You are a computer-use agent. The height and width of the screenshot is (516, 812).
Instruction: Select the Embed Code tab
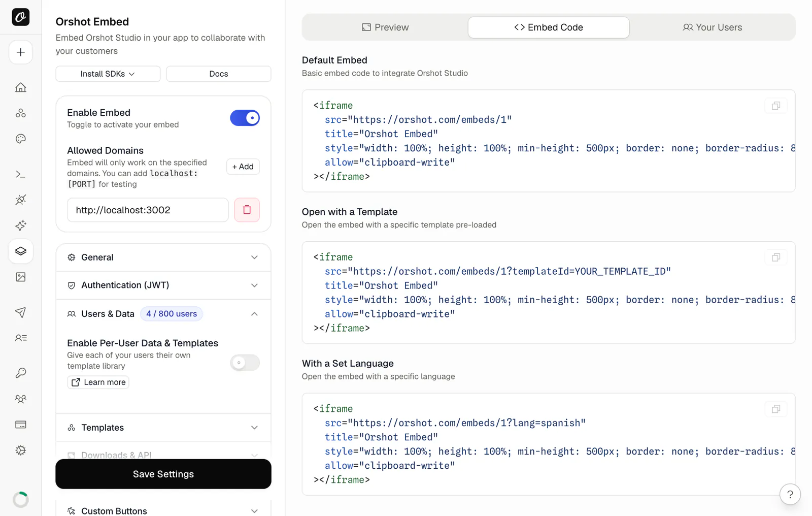pos(549,27)
